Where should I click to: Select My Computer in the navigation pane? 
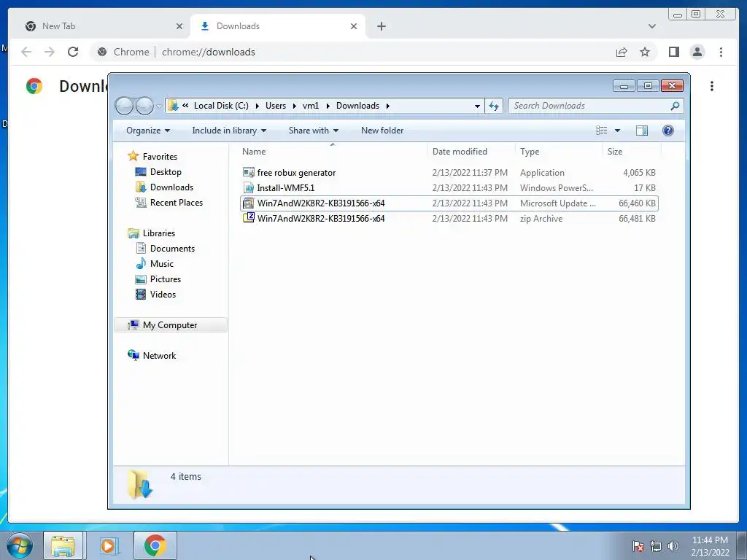coord(169,325)
